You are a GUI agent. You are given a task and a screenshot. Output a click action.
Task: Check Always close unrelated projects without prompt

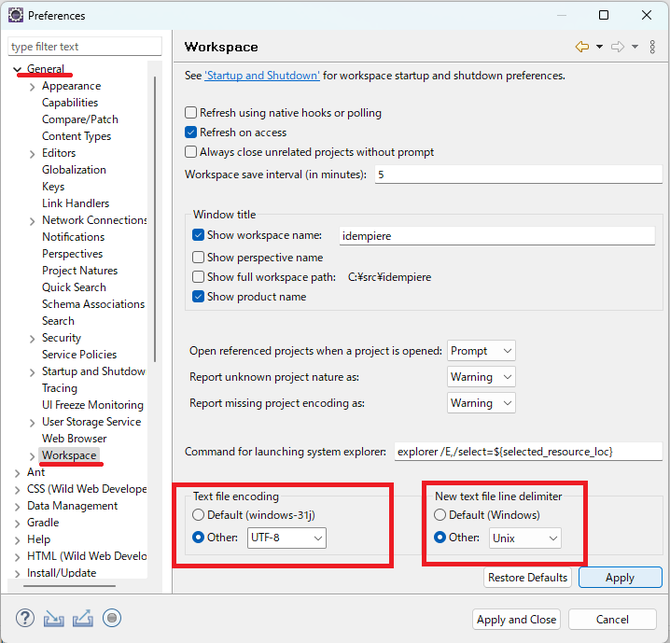pos(191,152)
